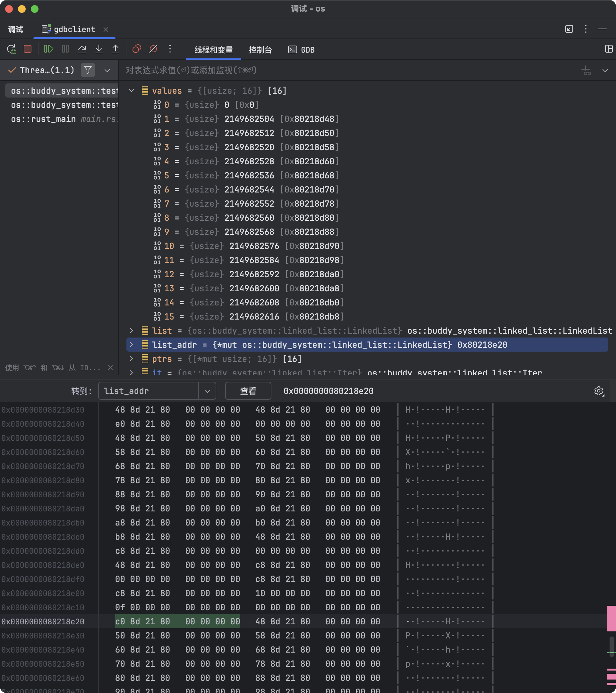The image size is (616, 693).
Task: Toggle the thread frames filter button
Action: click(x=88, y=70)
